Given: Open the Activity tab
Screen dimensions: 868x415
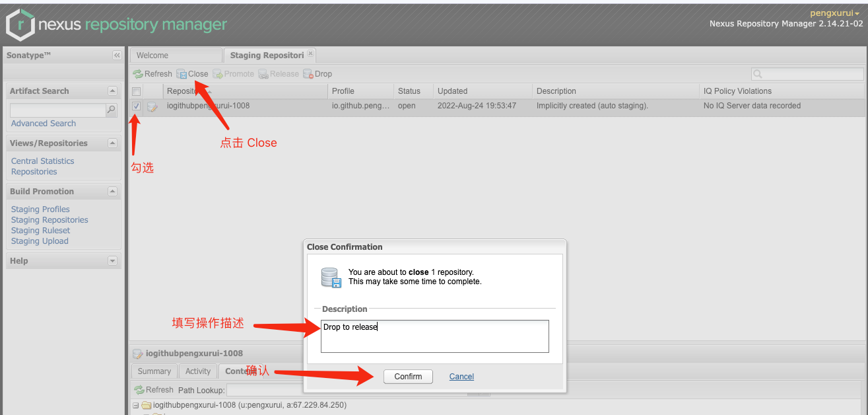Looking at the screenshot, I should (198, 371).
